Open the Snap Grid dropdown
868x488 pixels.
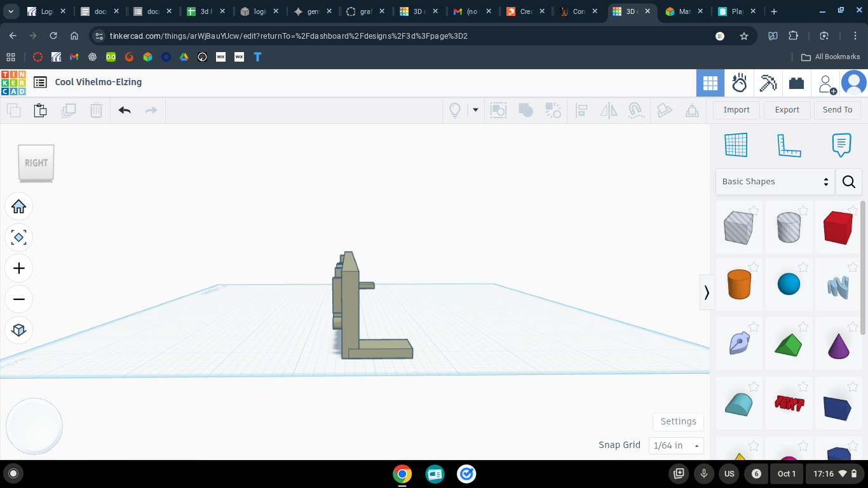676,445
